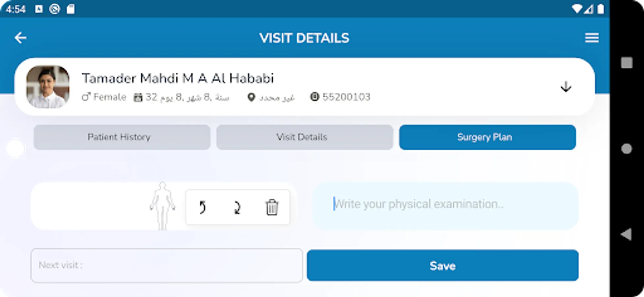Tap the calendar icon beside patient age
This screenshot has height=297, width=644.
pos(138,97)
